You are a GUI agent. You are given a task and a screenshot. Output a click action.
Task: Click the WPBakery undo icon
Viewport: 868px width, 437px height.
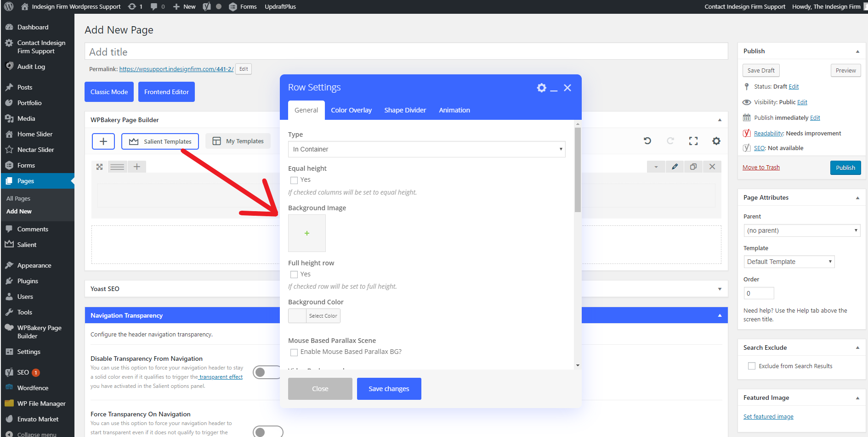pos(647,141)
